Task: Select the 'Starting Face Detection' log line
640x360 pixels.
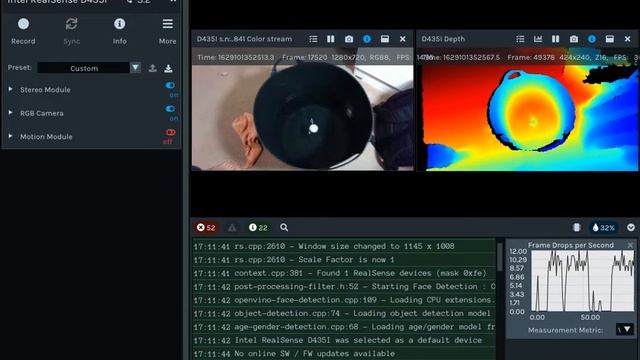Action: coord(344,287)
